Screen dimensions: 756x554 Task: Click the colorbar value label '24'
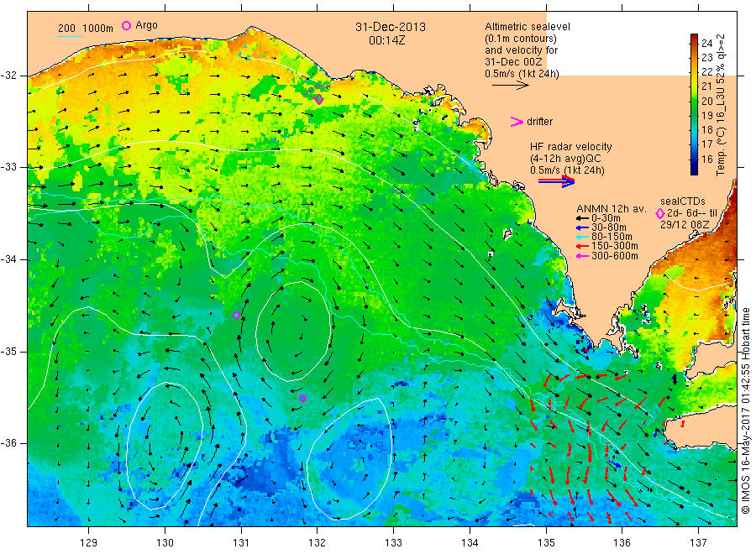(x=706, y=44)
